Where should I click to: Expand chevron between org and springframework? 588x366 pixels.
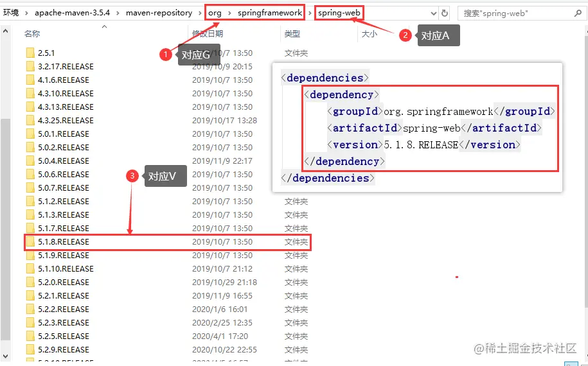(x=230, y=13)
